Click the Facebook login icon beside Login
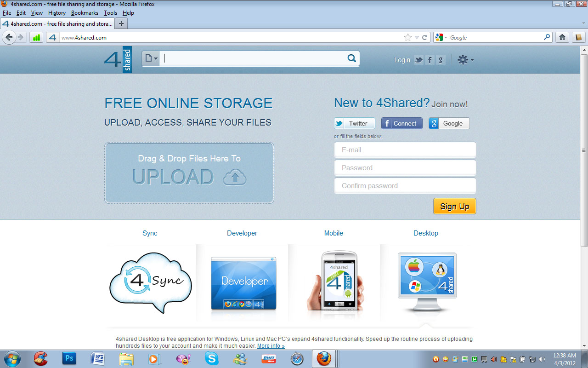The height and width of the screenshot is (368, 588). [430, 60]
